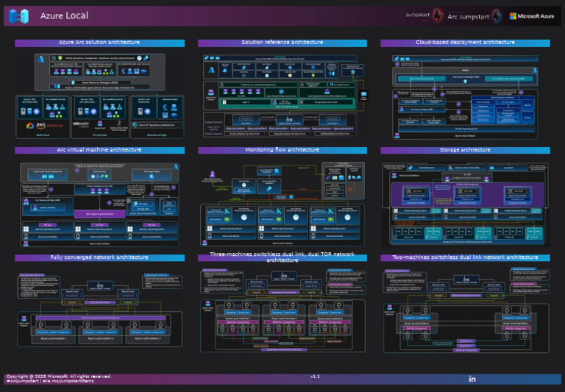Click the 'On-premises' label
The width and height of the screenshot is (565, 392).
pyautogui.click(x=100, y=135)
